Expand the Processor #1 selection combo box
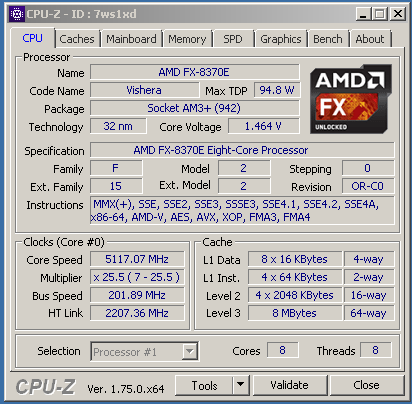 pyautogui.click(x=145, y=351)
